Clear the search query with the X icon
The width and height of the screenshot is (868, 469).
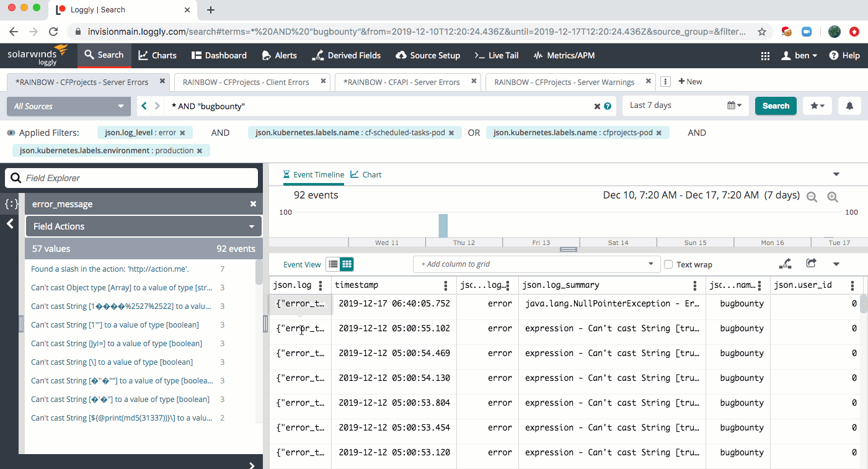[x=597, y=106]
